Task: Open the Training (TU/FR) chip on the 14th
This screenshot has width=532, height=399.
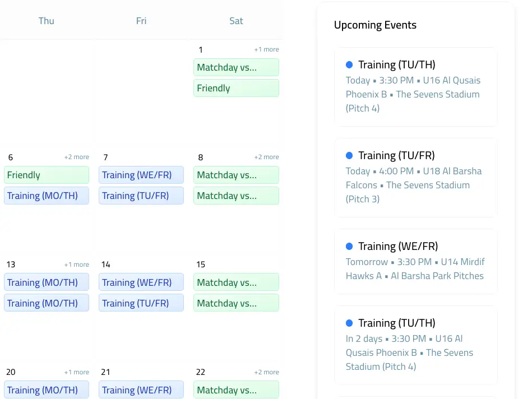Action: click(141, 303)
